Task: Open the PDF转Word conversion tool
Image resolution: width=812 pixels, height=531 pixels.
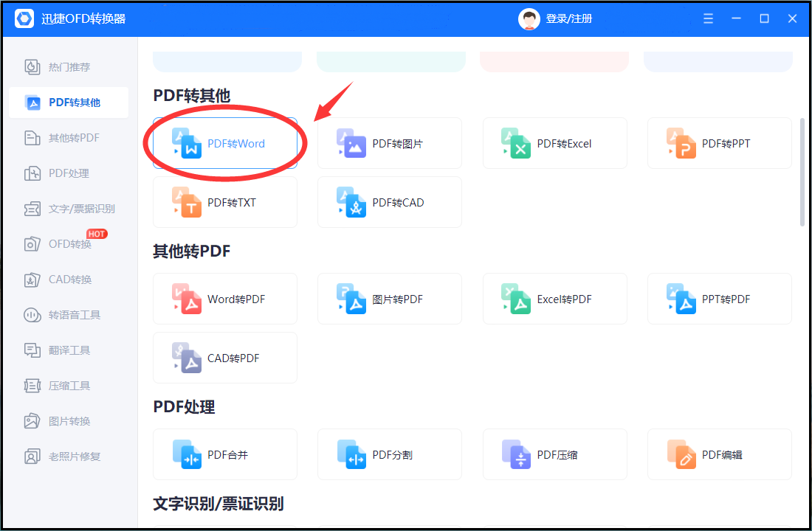Action: [224, 143]
